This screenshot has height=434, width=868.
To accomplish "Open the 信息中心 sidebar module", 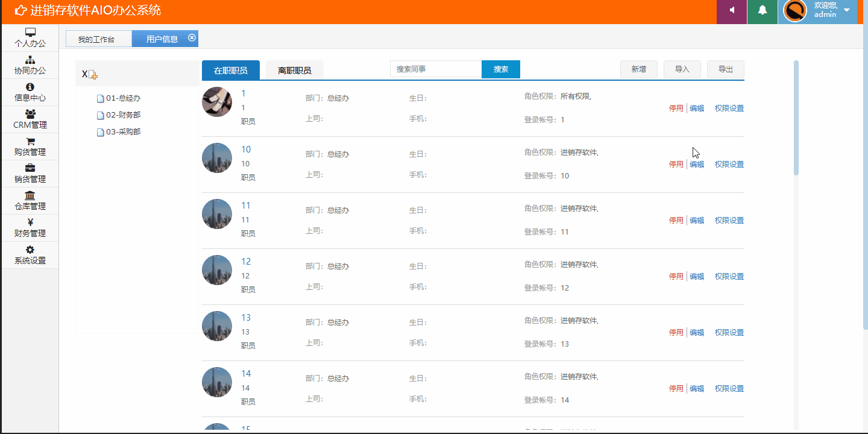I will [30, 92].
